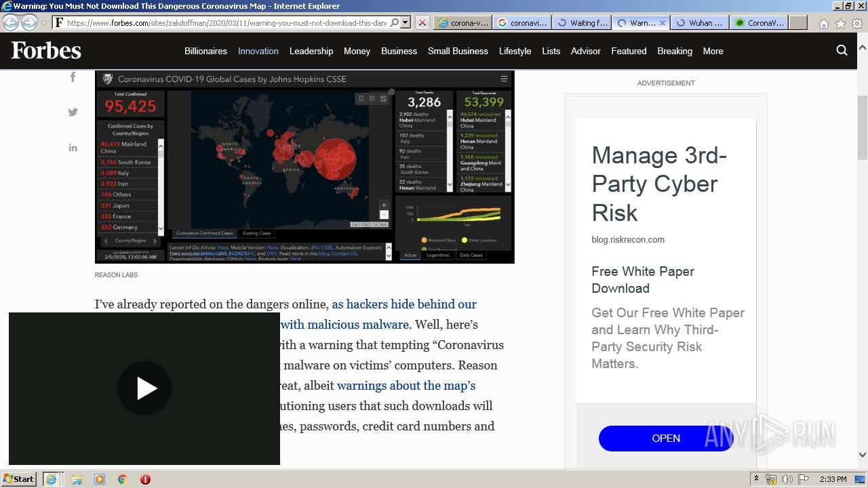Open a new blank tab
This screenshot has width=868, height=488.
[x=798, y=22]
